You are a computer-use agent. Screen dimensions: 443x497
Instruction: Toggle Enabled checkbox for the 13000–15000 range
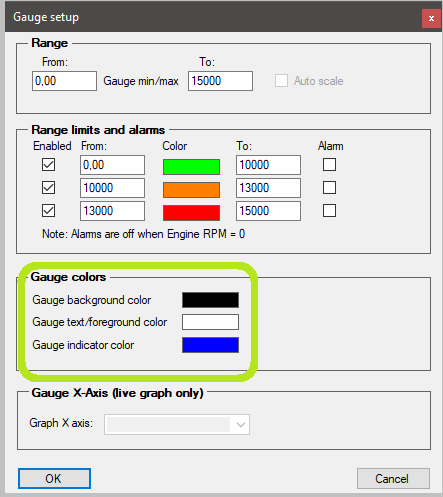point(48,211)
